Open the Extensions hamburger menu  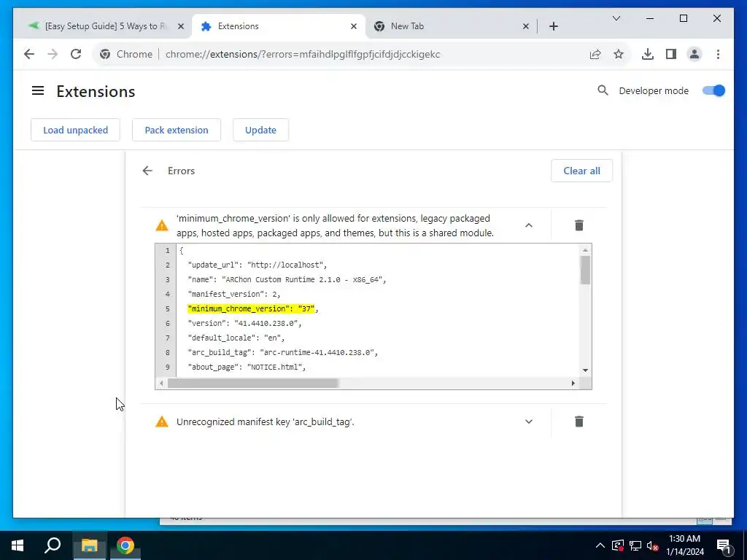click(x=38, y=90)
